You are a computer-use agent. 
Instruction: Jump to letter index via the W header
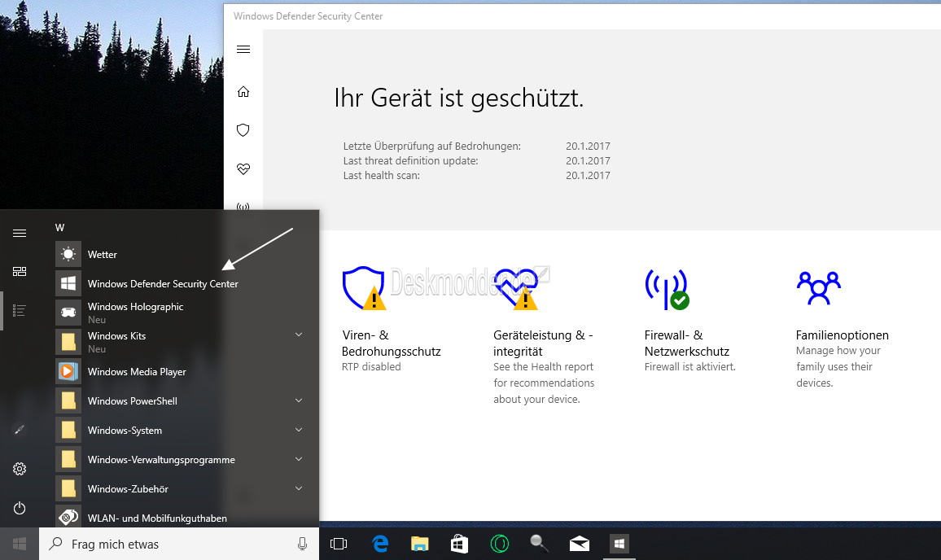tap(60, 227)
